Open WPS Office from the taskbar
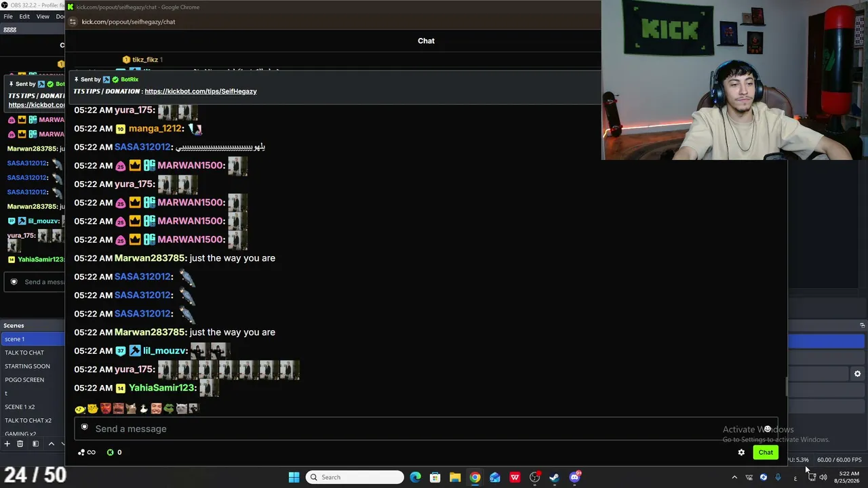The width and height of the screenshot is (868, 488). coord(515,477)
